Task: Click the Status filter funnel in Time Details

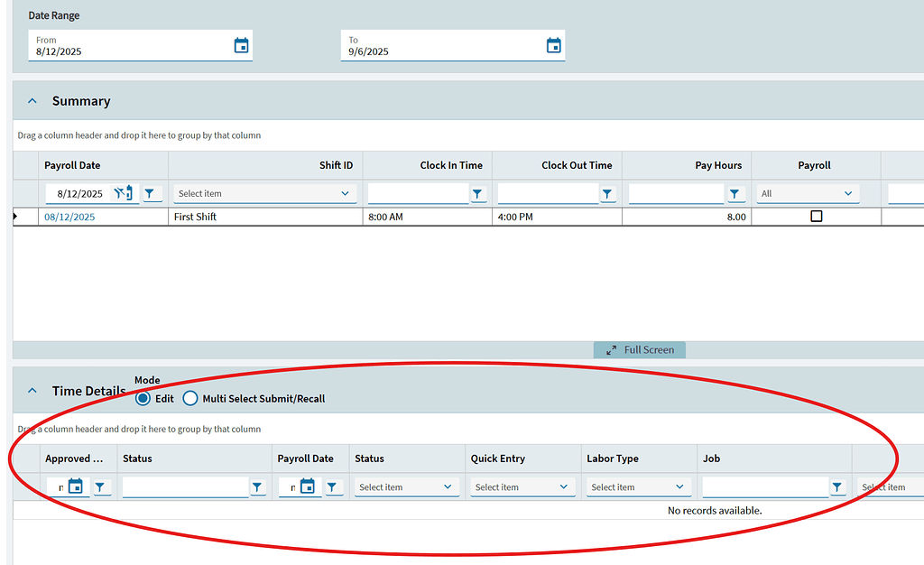Action: (258, 486)
